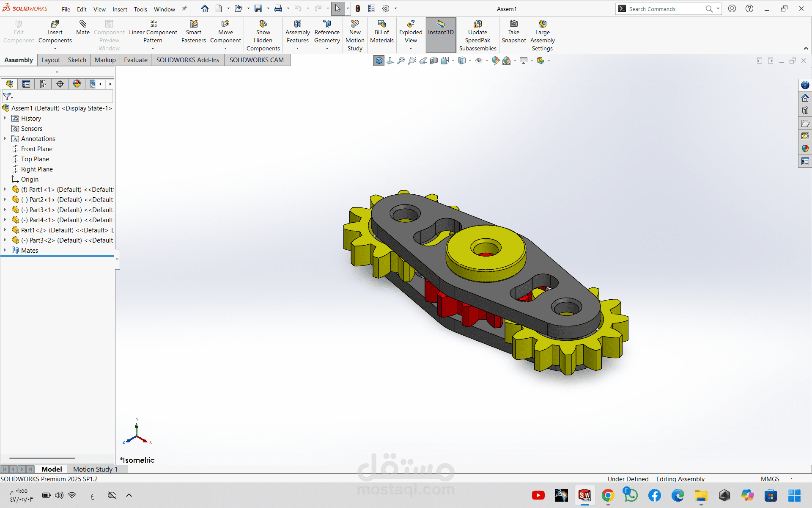Click the Insert Components tool

click(55, 33)
